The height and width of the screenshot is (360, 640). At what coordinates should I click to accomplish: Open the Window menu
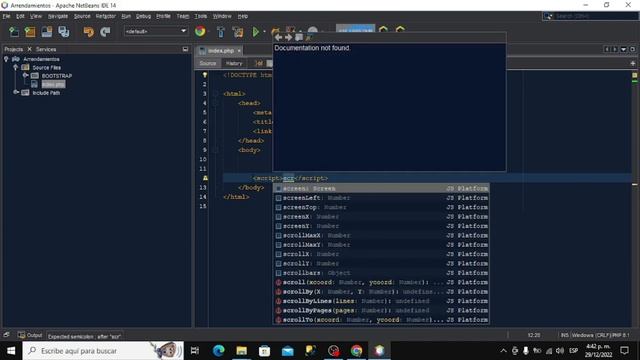[222, 16]
